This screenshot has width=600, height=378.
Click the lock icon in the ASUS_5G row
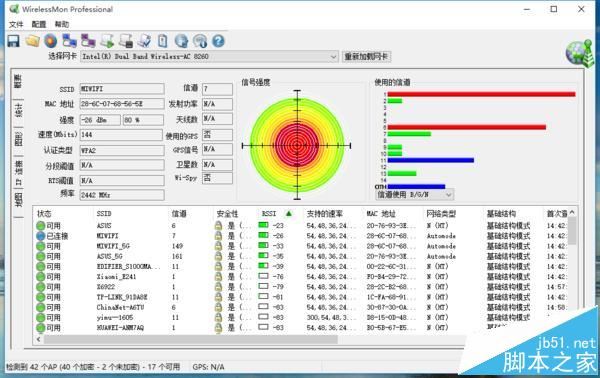218,256
